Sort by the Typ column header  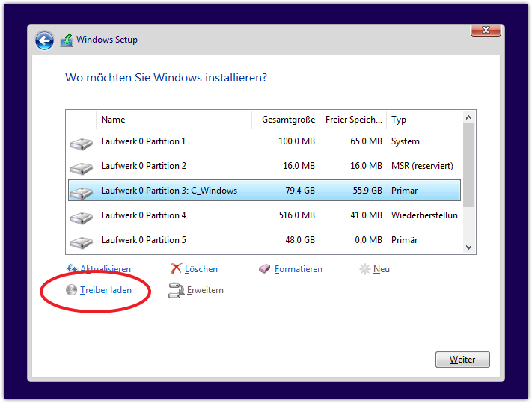(424, 120)
